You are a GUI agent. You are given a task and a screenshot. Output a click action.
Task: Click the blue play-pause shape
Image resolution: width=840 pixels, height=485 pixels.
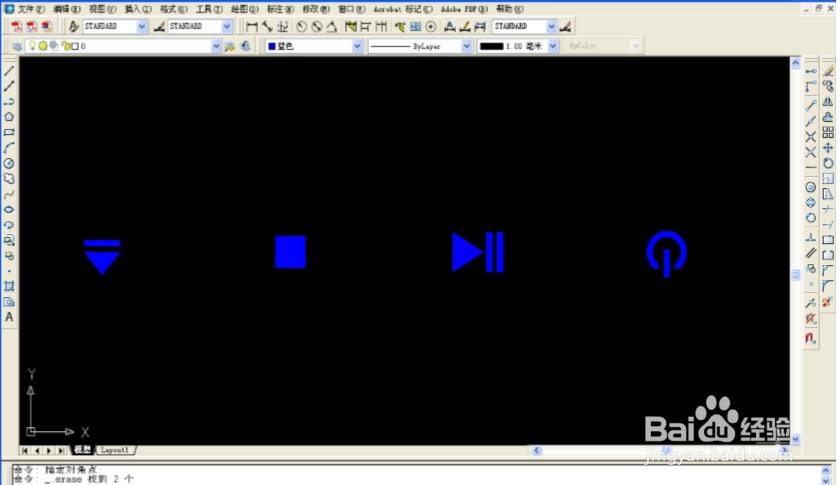478,252
